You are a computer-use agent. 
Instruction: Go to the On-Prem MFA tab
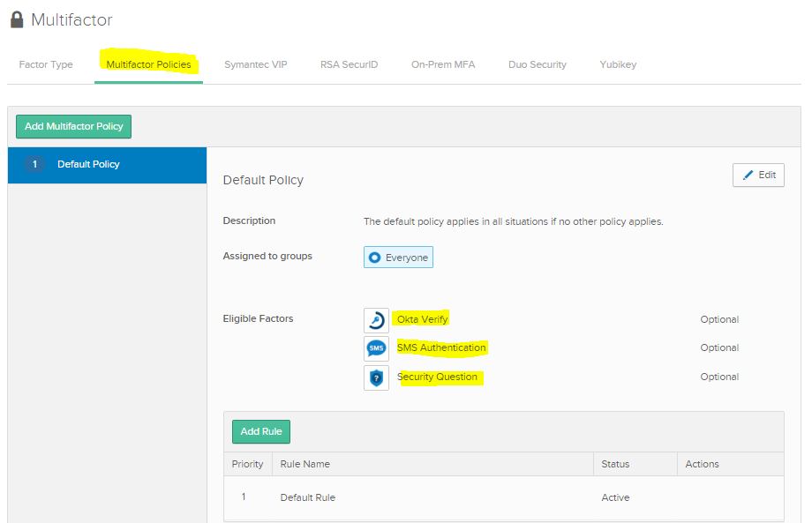[x=443, y=64]
